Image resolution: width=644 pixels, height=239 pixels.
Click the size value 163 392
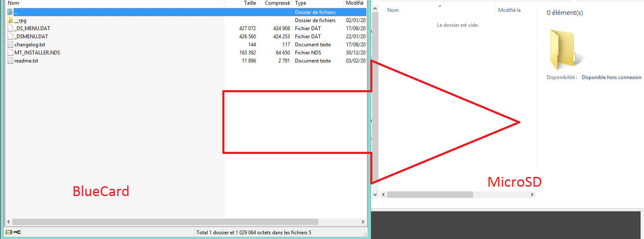coord(247,53)
